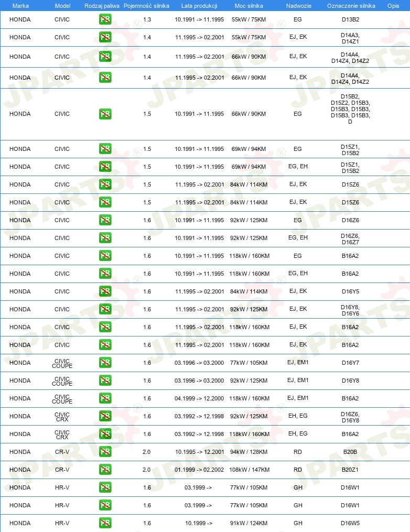This screenshot has height=532, width=410.
Task: Click the fuel icon of the 69kW EG, EH row
Action: 105,167
